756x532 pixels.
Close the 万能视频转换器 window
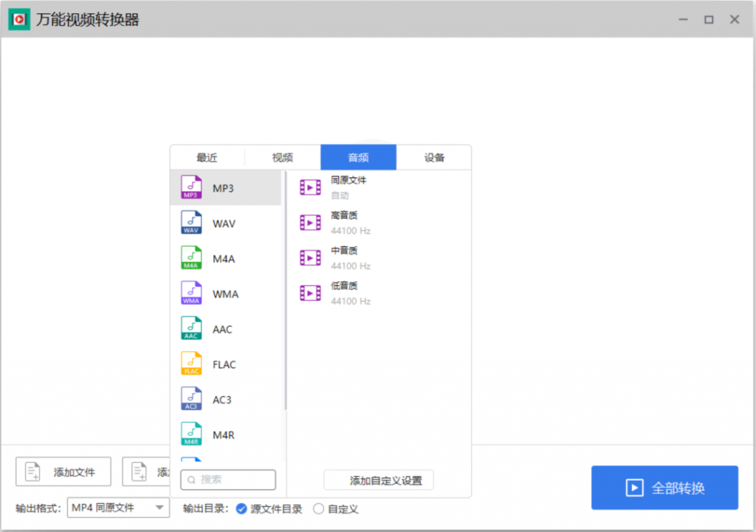pos(735,19)
